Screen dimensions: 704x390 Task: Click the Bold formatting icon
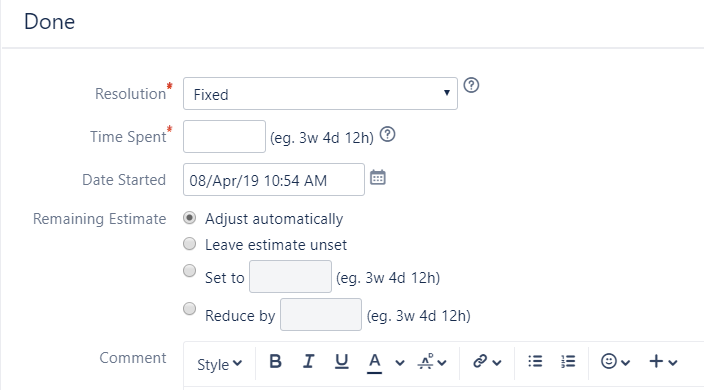pyautogui.click(x=275, y=361)
